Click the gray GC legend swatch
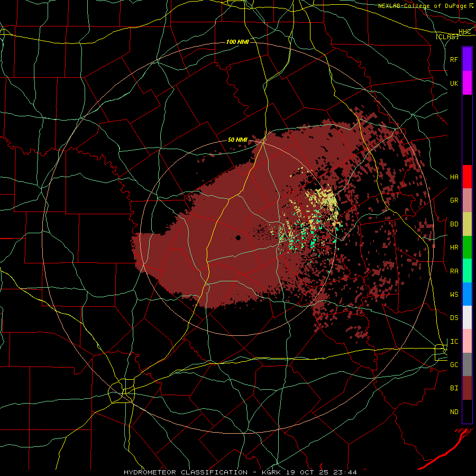 pos(467,364)
